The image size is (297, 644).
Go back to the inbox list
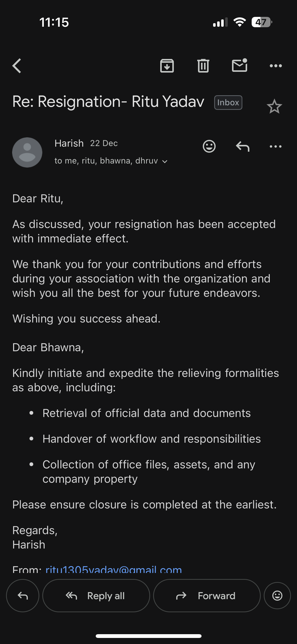point(17,66)
